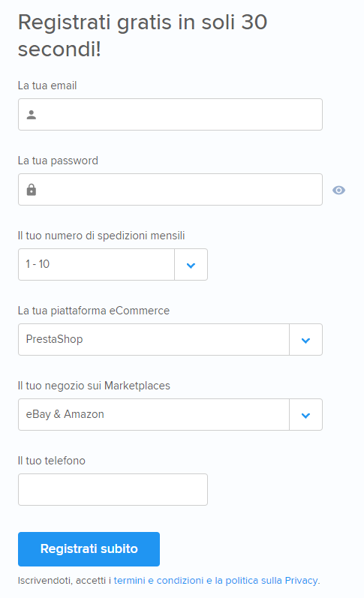The height and width of the screenshot is (598, 364).
Task: Focus the La tua password input field
Action: 170,190
